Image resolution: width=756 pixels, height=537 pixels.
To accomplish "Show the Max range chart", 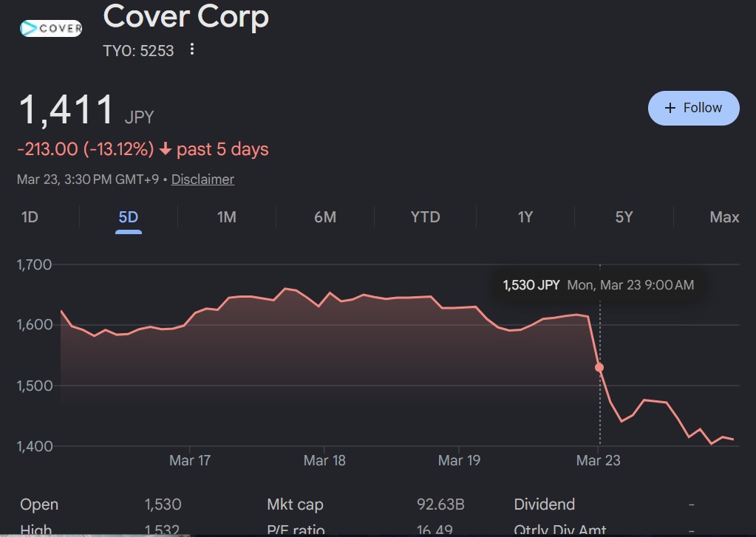I will [724, 217].
